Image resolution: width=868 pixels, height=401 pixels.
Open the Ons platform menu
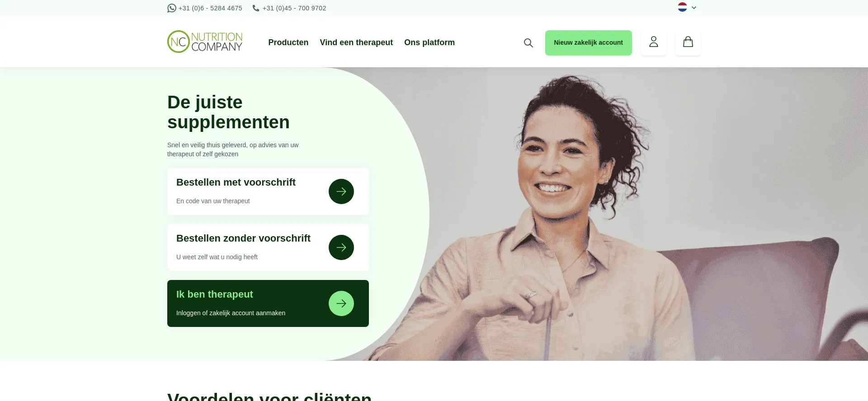pos(429,42)
